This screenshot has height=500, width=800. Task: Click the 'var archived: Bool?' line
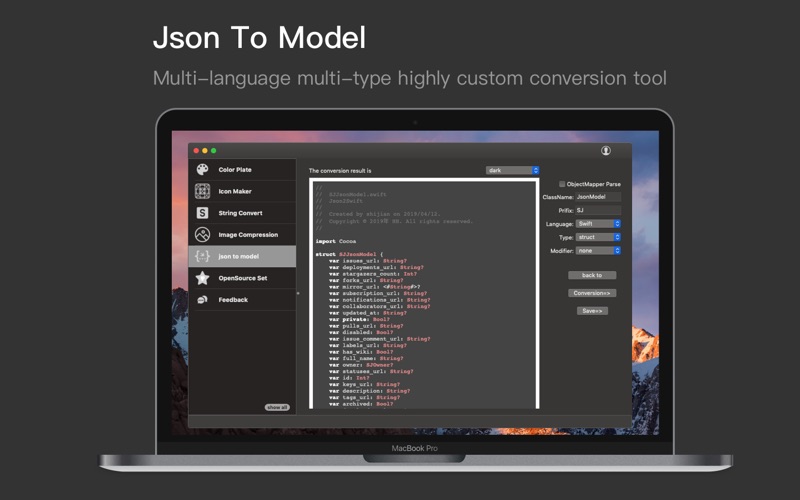(361, 404)
